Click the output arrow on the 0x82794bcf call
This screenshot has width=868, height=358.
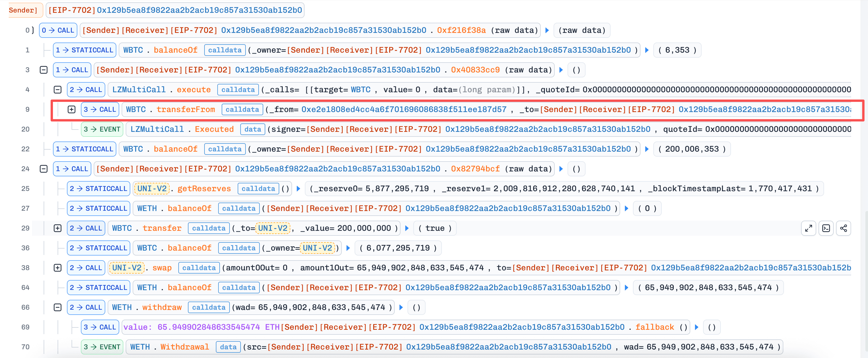(x=561, y=169)
